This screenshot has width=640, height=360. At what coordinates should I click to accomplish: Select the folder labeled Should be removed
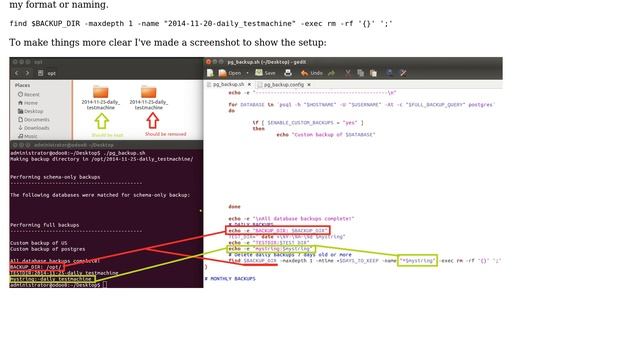pyautogui.click(x=149, y=98)
